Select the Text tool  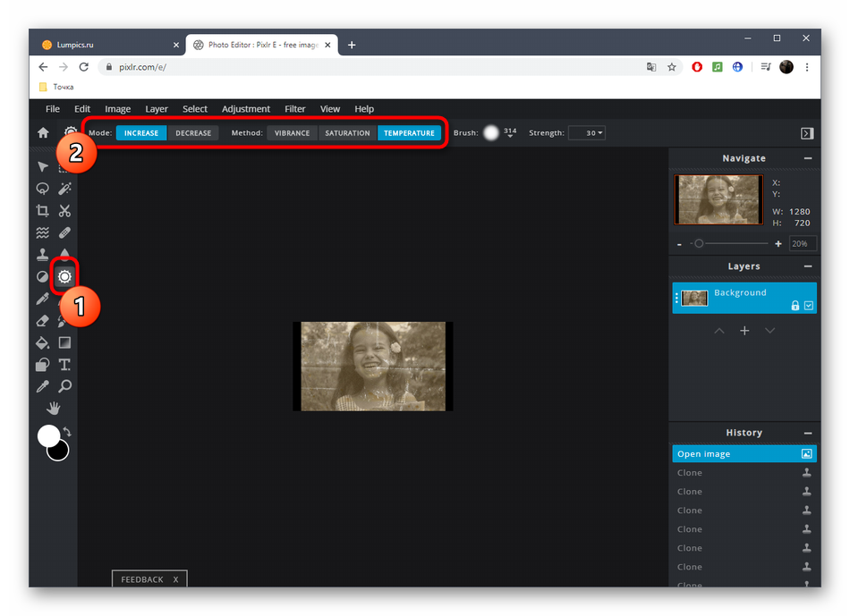64,365
